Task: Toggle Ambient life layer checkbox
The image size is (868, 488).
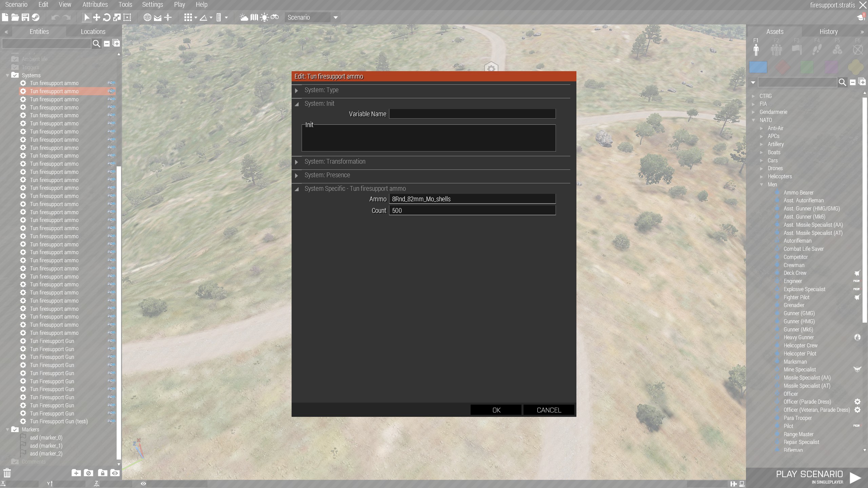Action: (15, 59)
